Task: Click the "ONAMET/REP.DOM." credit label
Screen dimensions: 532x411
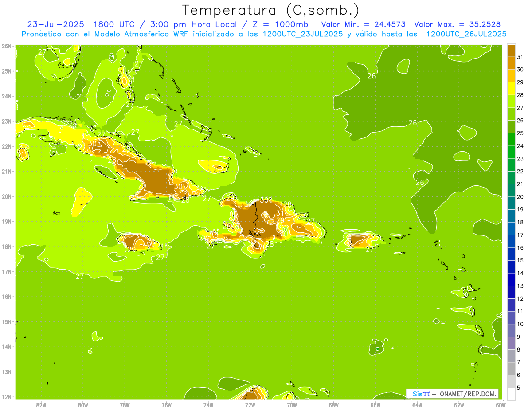Action: click(x=468, y=394)
